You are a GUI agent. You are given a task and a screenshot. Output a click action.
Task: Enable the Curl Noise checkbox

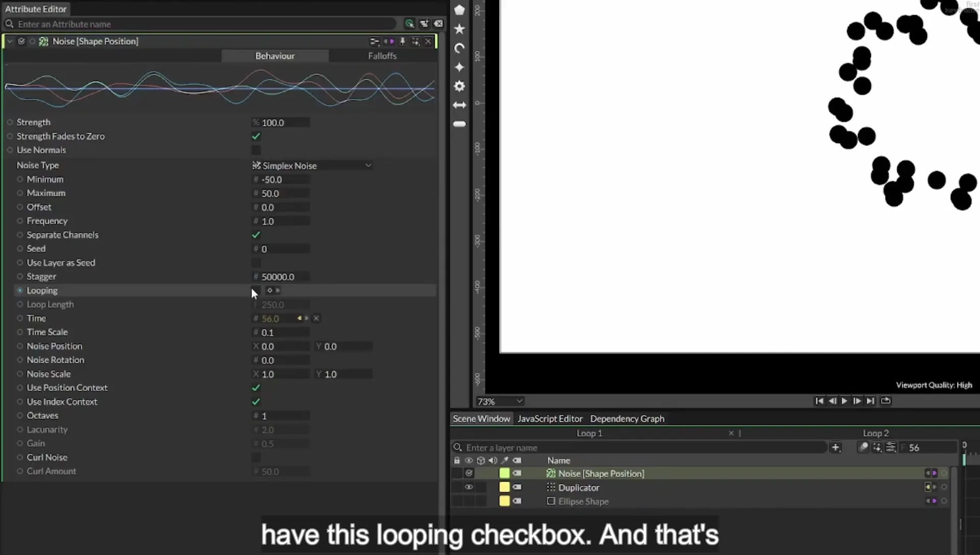[x=256, y=458]
